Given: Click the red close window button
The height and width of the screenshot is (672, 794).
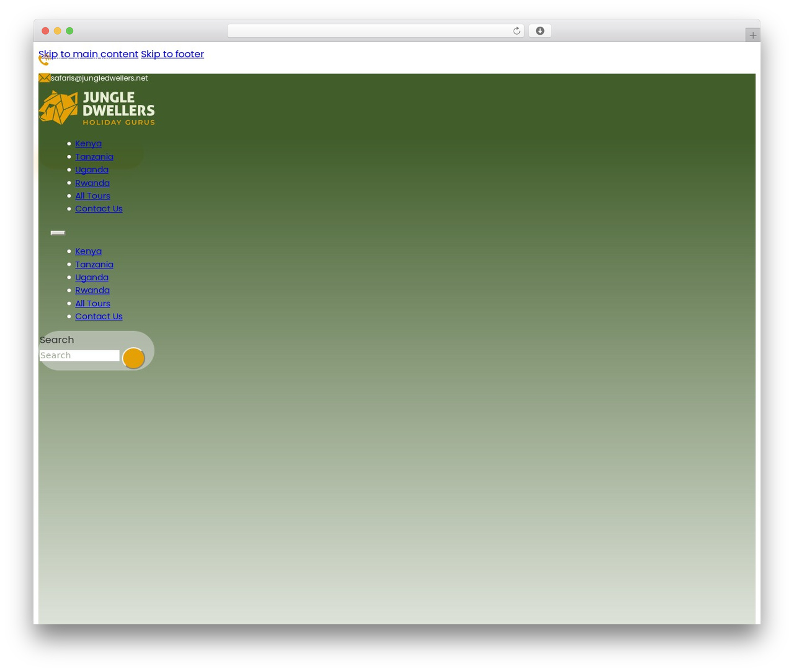Looking at the screenshot, I should pos(45,31).
